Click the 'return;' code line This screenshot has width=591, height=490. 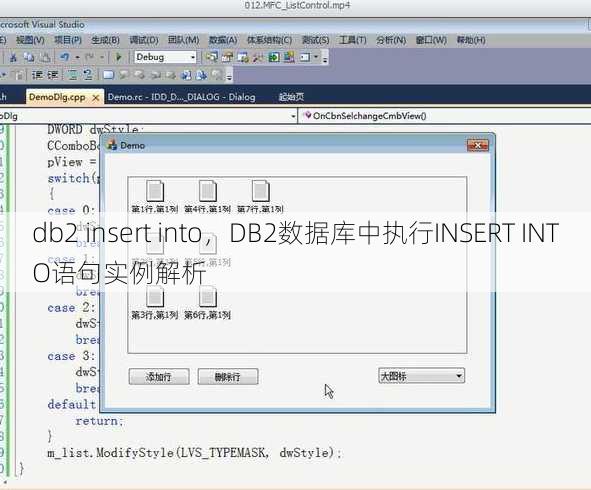click(x=99, y=421)
